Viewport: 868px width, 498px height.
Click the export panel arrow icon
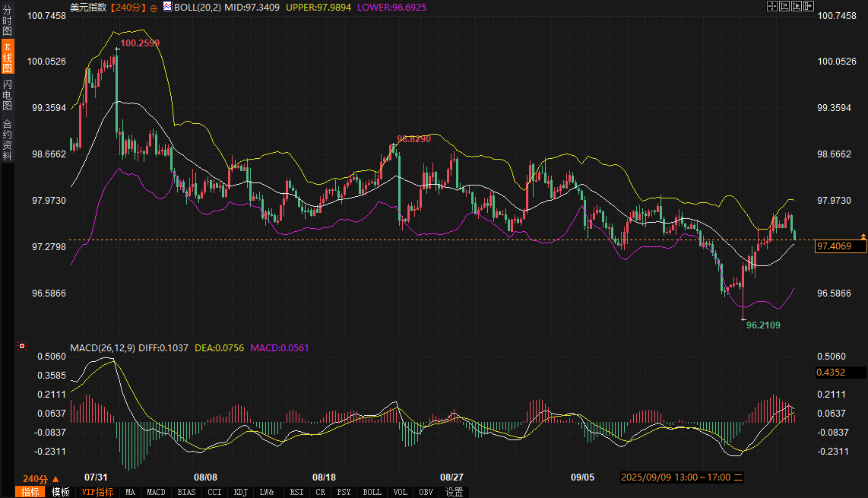point(809,6)
